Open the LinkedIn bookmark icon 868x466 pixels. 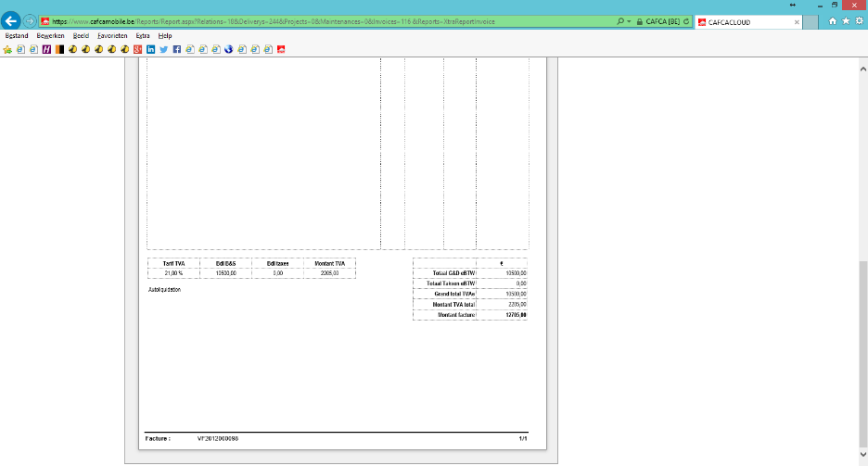[x=150, y=50]
